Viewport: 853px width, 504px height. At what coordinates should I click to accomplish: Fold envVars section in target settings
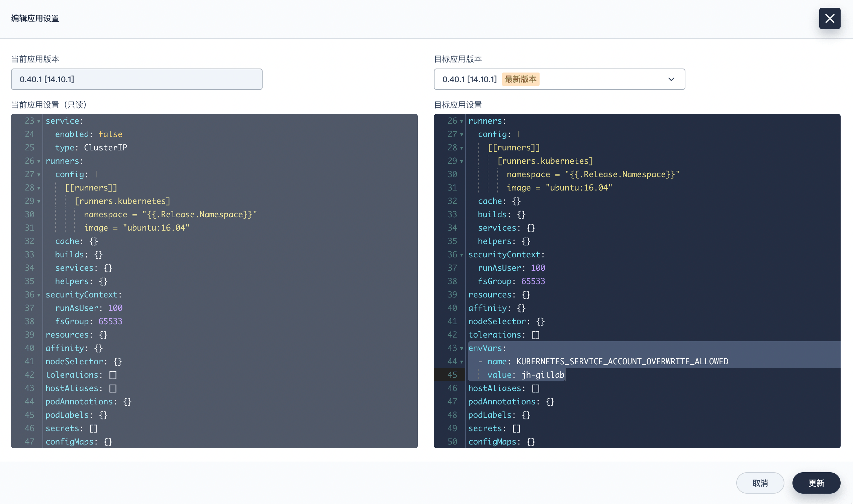pos(462,349)
